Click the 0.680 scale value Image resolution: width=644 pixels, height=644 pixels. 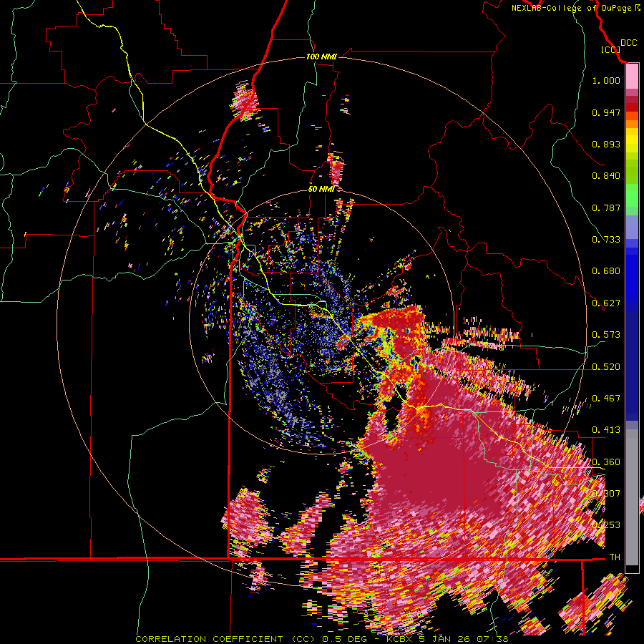tap(606, 271)
